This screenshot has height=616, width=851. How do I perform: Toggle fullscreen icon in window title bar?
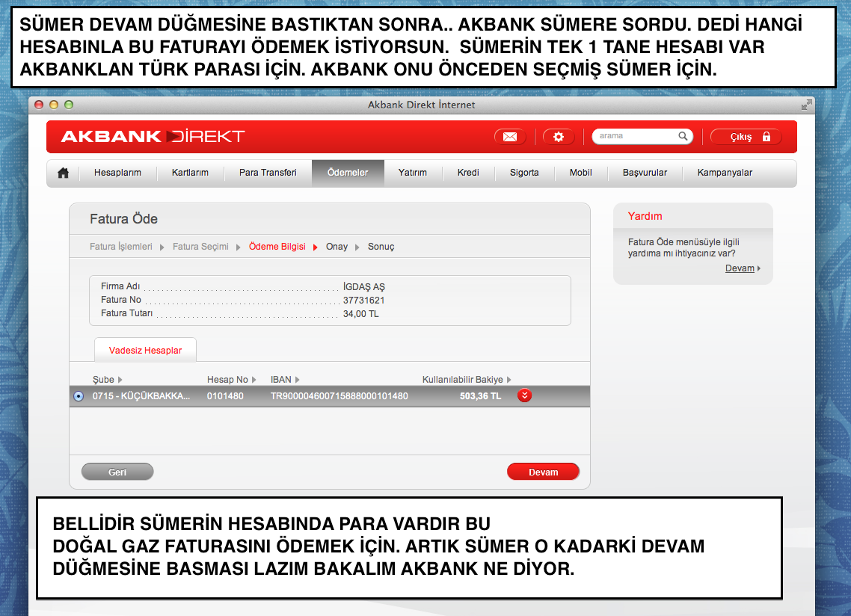pyautogui.click(x=806, y=105)
